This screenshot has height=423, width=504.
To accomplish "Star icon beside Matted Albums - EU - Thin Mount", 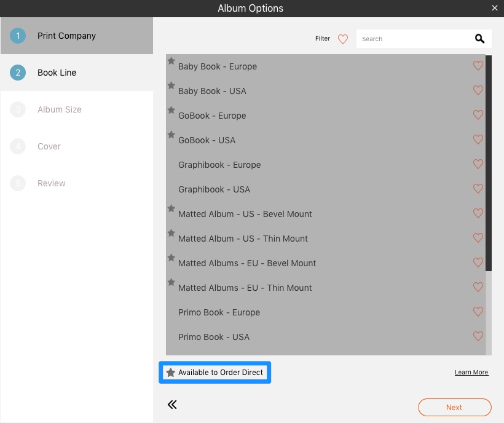I will click(171, 282).
